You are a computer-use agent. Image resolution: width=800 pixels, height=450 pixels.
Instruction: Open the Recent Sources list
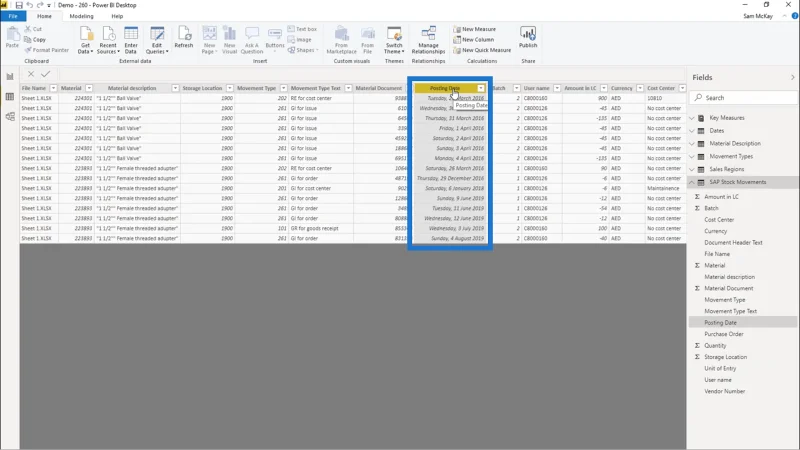point(108,40)
